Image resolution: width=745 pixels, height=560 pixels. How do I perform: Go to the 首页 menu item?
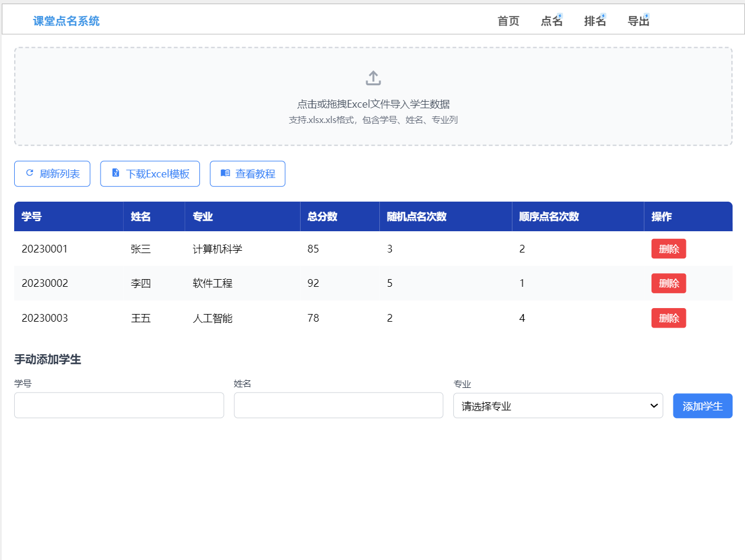[507, 21]
